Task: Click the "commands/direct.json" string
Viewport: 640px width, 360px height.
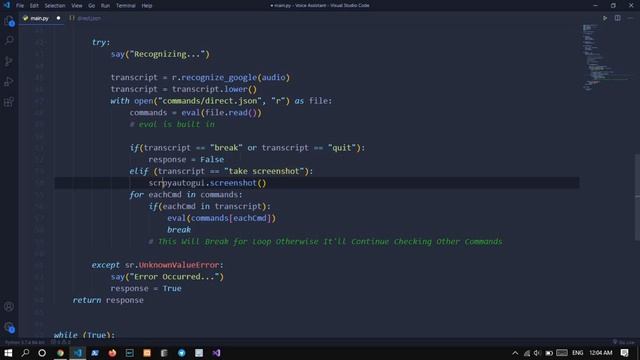Action: 210,101
